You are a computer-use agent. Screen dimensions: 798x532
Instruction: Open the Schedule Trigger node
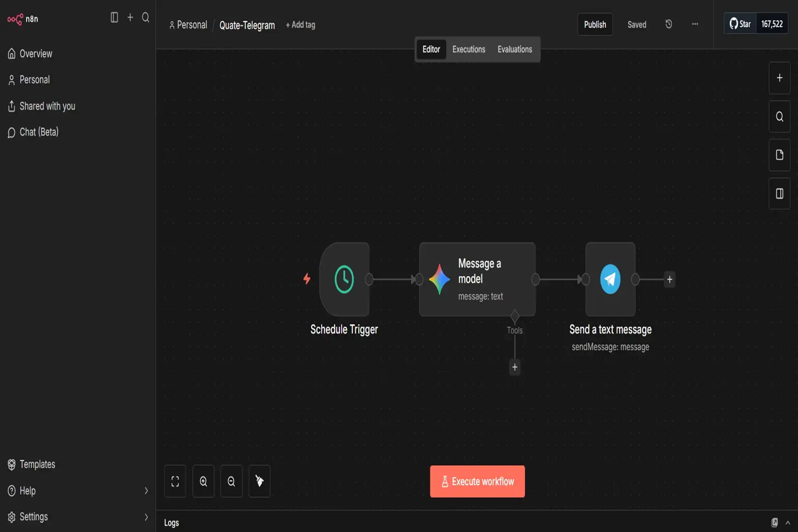[x=344, y=279]
